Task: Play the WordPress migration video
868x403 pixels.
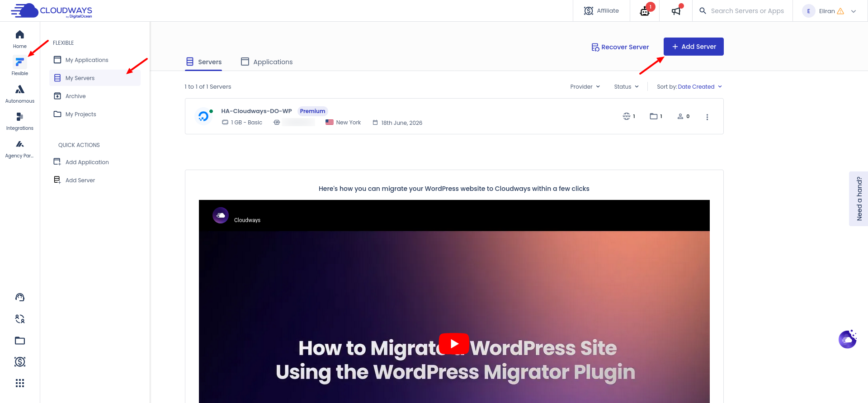Action: (x=454, y=344)
